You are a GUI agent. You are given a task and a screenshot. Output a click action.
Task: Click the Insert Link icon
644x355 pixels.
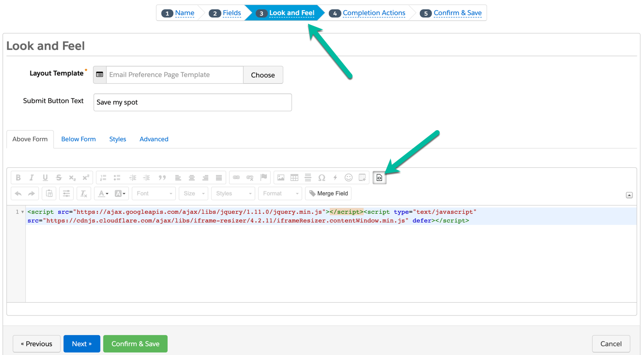[x=236, y=178]
